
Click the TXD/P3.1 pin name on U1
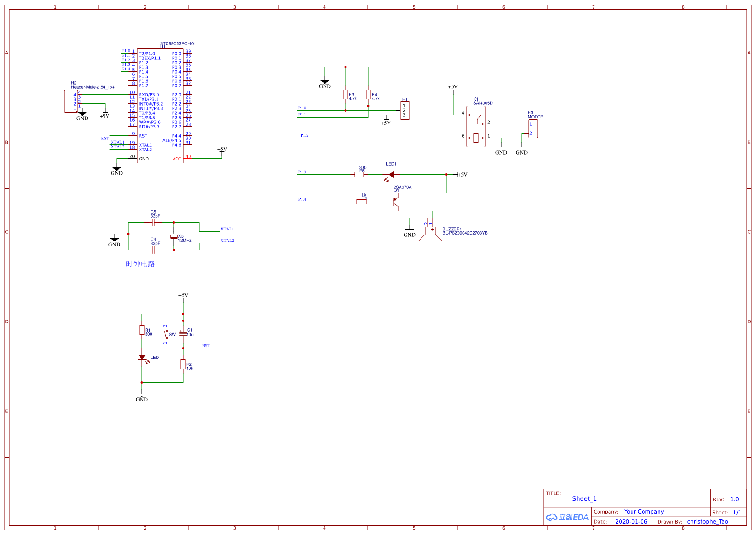[x=149, y=99]
